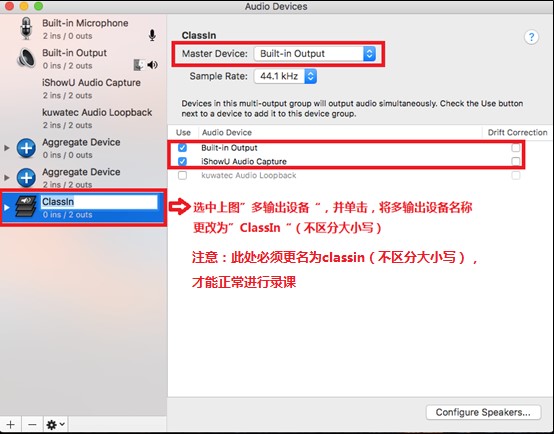Viewport: 554px width, 434px height.
Task: Enable Use for kuwatec Audio Loopback
Action: point(182,175)
